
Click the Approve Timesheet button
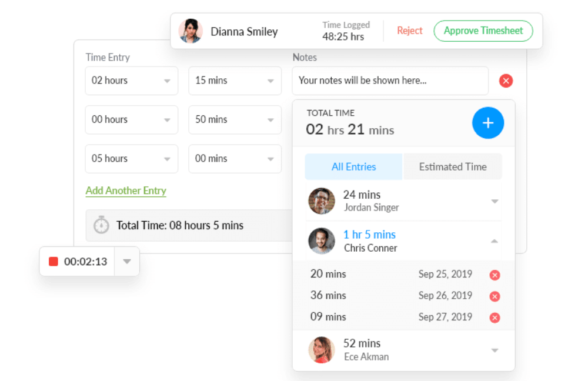click(x=483, y=31)
